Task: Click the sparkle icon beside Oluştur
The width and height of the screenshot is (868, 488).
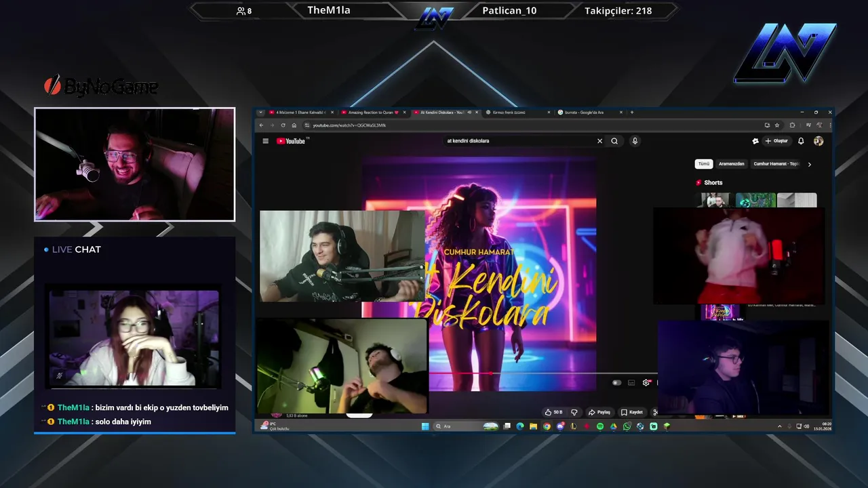Action: point(755,141)
